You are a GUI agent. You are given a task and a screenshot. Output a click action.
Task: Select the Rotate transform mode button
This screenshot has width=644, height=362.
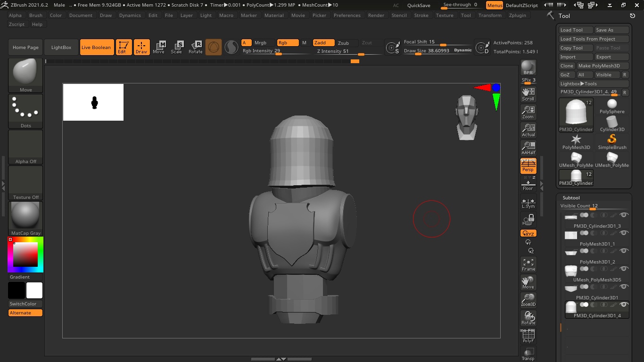point(195,47)
